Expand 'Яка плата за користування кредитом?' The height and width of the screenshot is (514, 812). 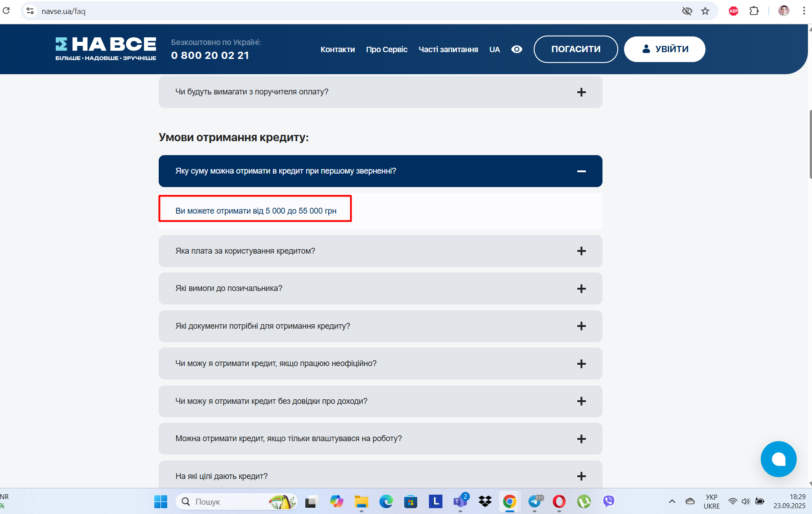click(x=380, y=251)
